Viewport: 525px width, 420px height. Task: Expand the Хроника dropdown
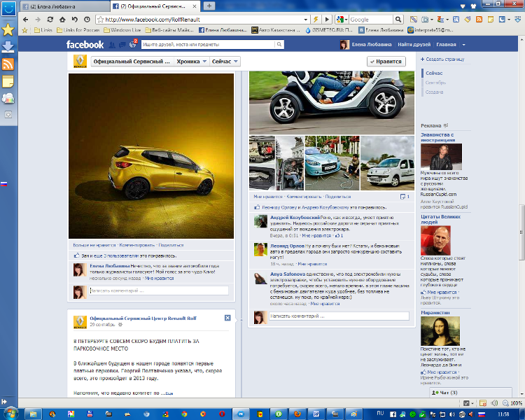coord(191,62)
